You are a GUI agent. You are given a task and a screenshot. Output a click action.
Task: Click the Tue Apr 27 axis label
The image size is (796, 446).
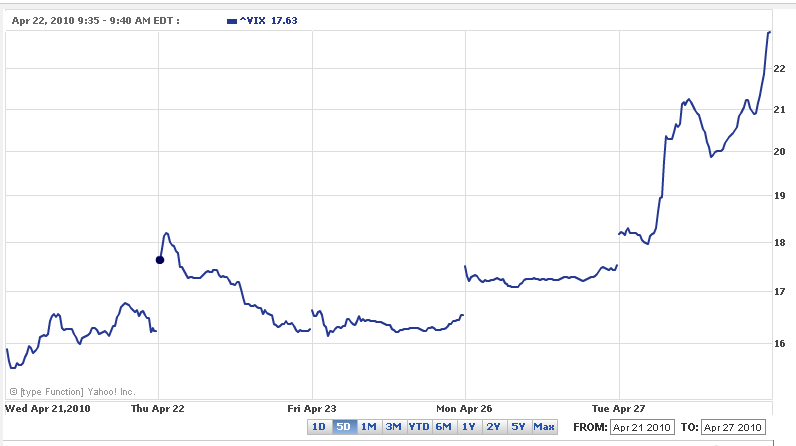pos(618,408)
